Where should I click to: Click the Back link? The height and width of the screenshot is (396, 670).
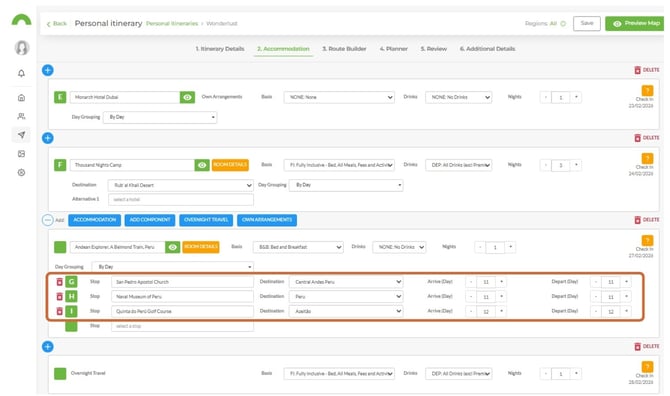pyautogui.click(x=57, y=23)
